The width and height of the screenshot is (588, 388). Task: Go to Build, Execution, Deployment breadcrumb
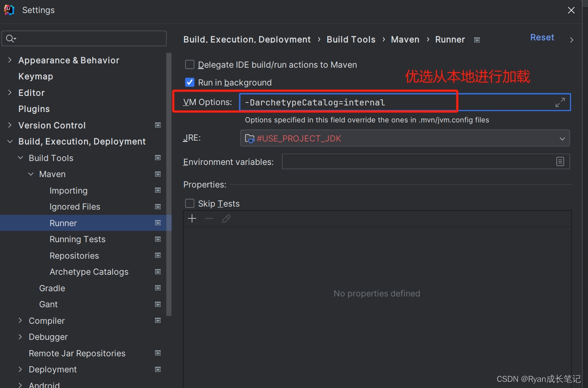247,39
